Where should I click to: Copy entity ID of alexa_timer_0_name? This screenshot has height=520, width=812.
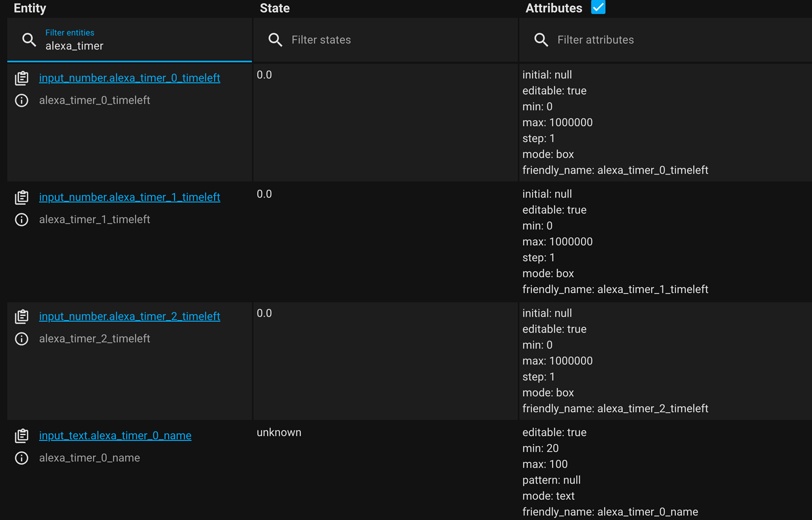click(x=22, y=436)
